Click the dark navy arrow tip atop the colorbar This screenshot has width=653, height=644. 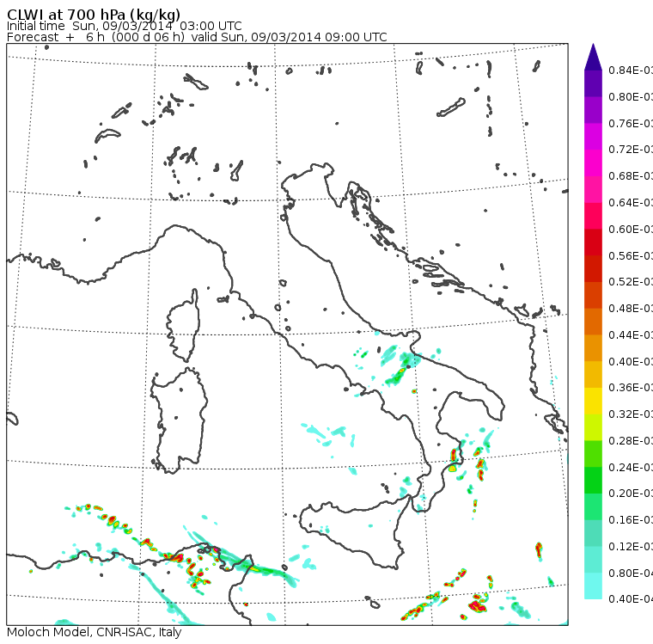point(593,57)
